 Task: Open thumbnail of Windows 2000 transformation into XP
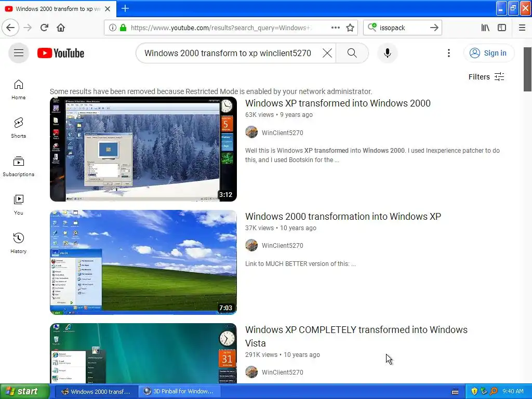click(x=143, y=262)
